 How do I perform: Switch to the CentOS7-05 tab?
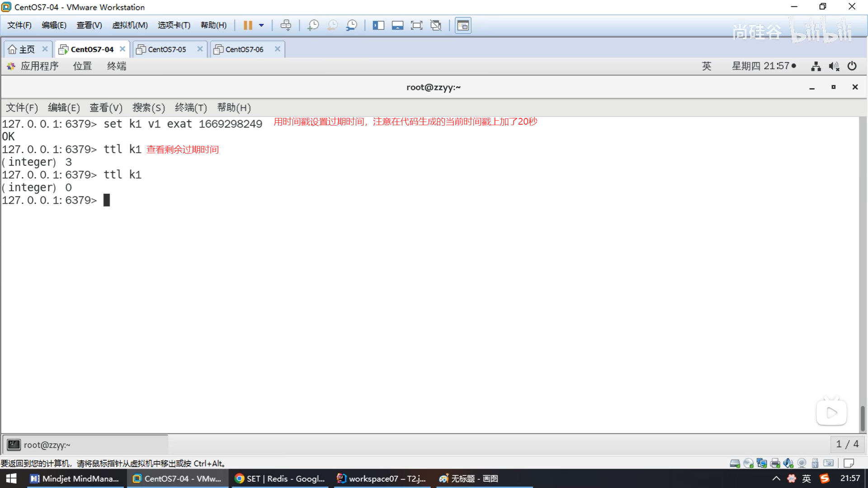(166, 49)
